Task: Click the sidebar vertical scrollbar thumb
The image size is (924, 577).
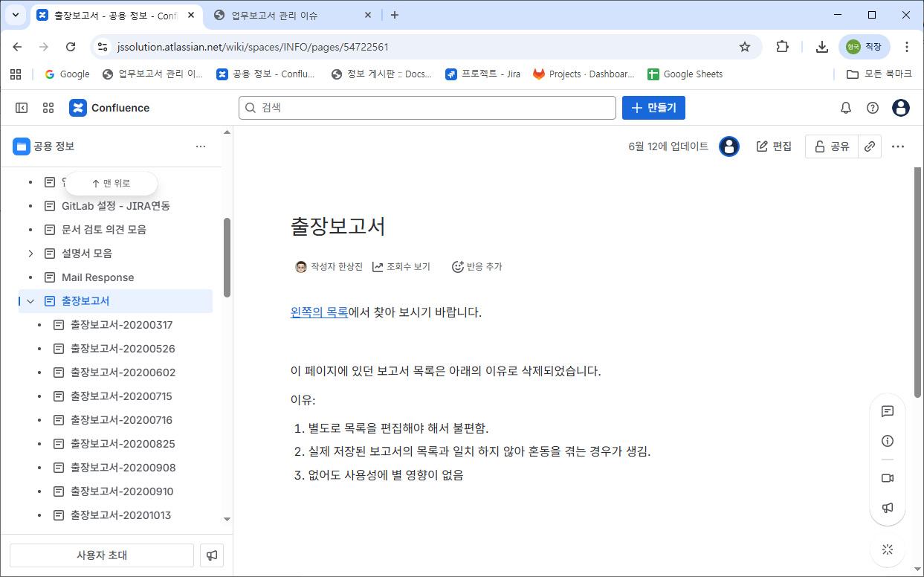Action: tap(227, 257)
